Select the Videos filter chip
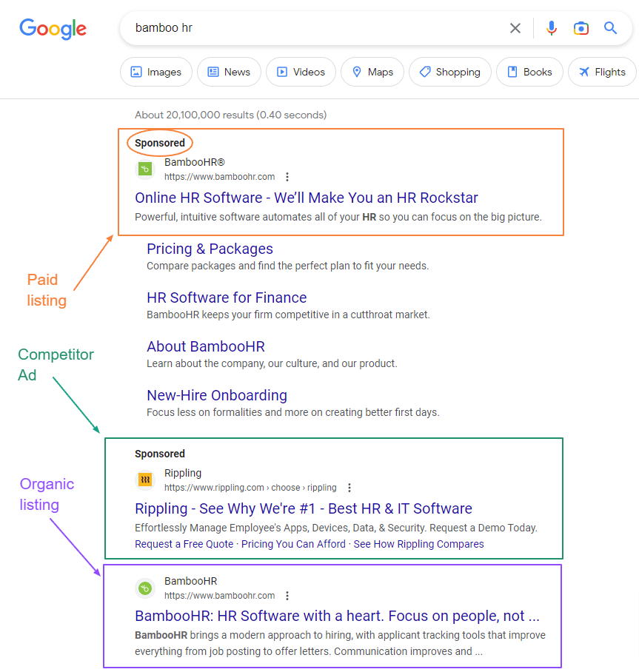639x672 pixels. (301, 72)
